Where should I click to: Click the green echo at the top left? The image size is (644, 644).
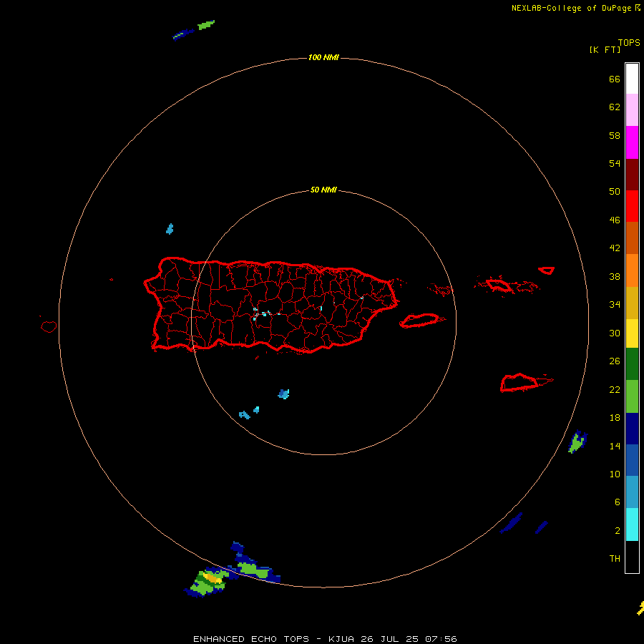[x=206, y=25]
